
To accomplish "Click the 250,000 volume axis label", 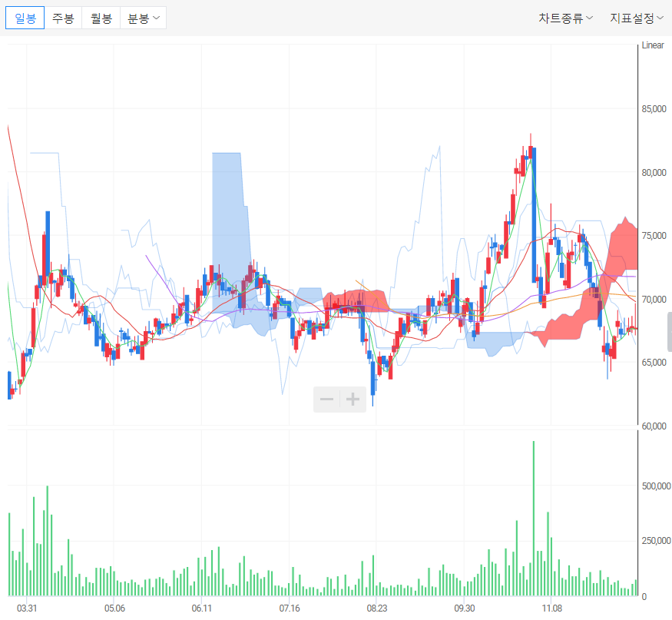I will point(656,541).
